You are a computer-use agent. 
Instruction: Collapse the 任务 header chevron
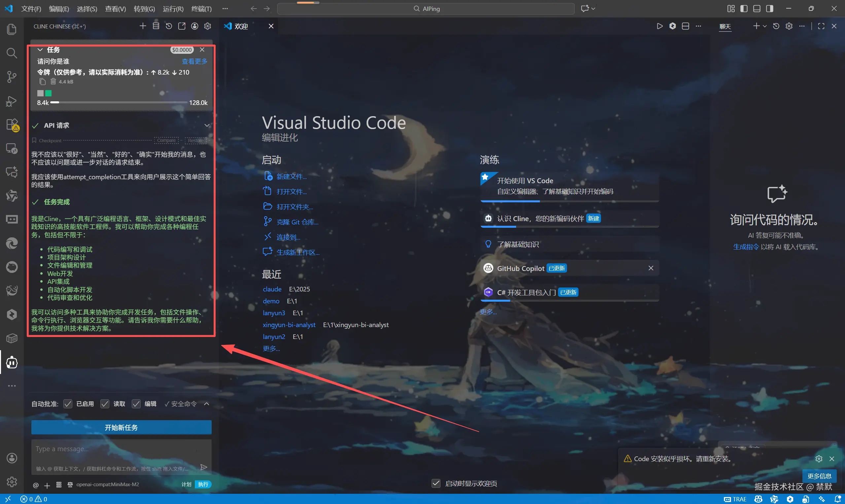click(x=40, y=50)
